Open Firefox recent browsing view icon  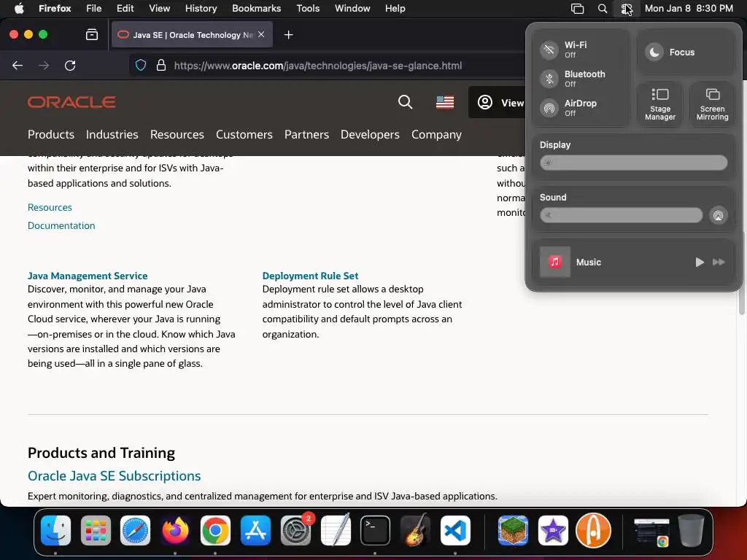click(x=91, y=34)
